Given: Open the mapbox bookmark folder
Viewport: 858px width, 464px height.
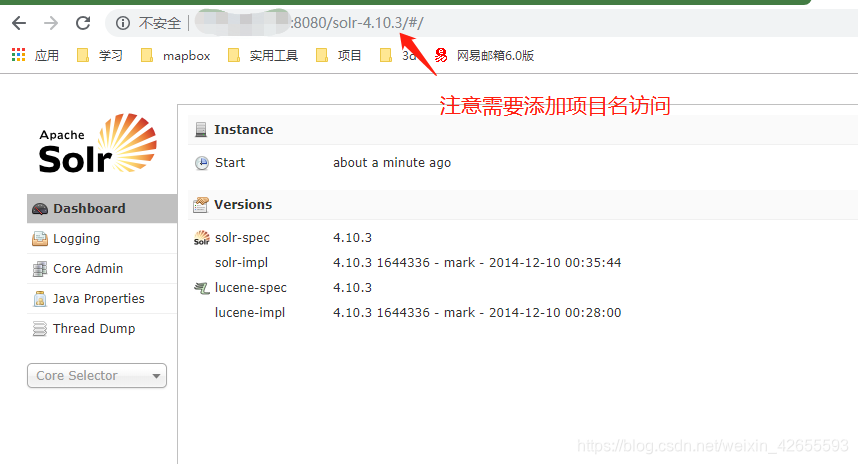Looking at the screenshot, I should click(x=176, y=55).
